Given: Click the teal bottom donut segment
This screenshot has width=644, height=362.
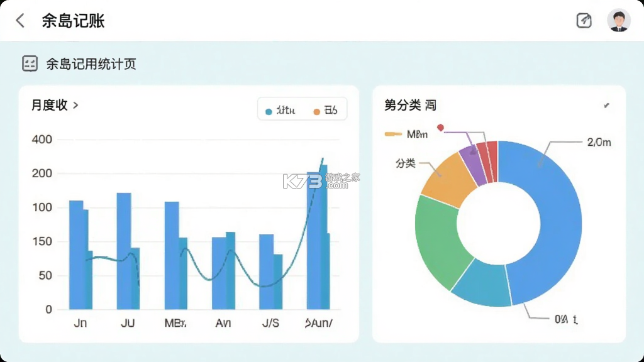Looking at the screenshot, I should (484, 285).
